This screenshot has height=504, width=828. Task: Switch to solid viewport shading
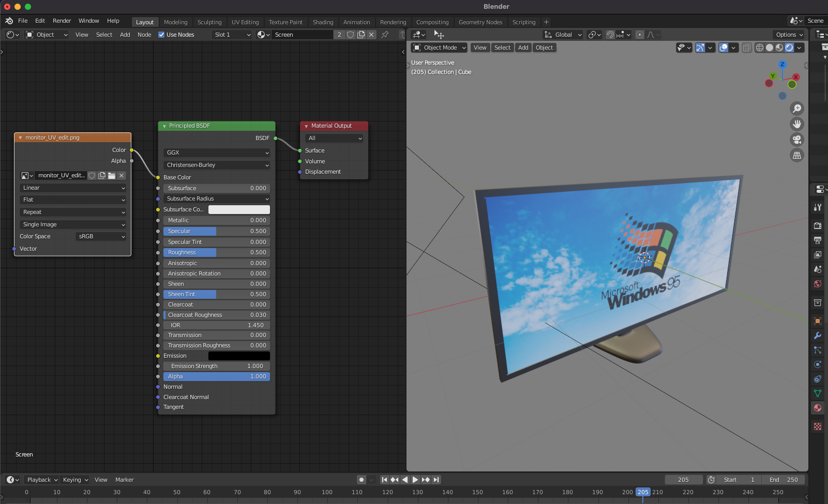coord(770,48)
